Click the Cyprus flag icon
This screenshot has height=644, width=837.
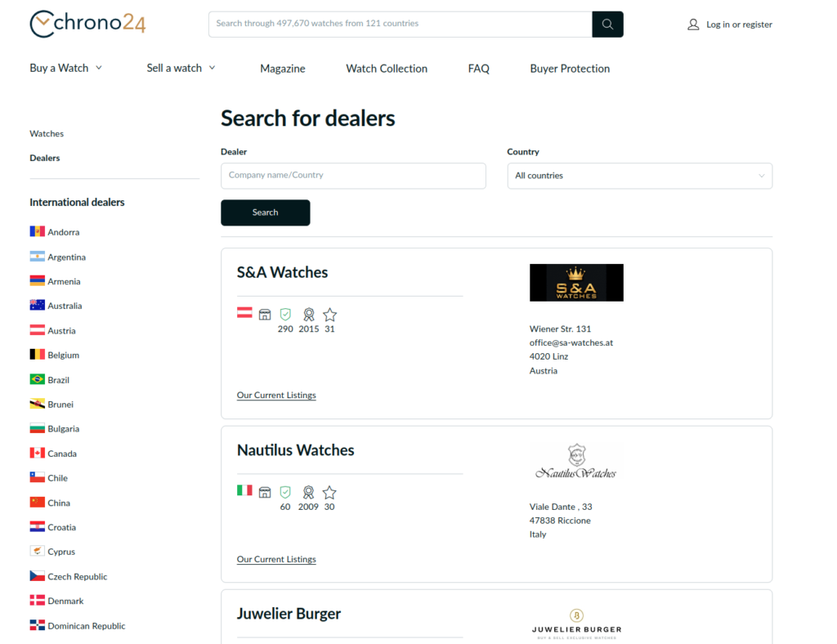[x=38, y=551]
